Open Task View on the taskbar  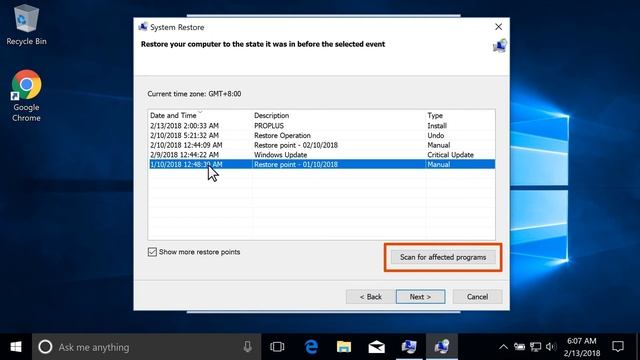click(277, 347)
